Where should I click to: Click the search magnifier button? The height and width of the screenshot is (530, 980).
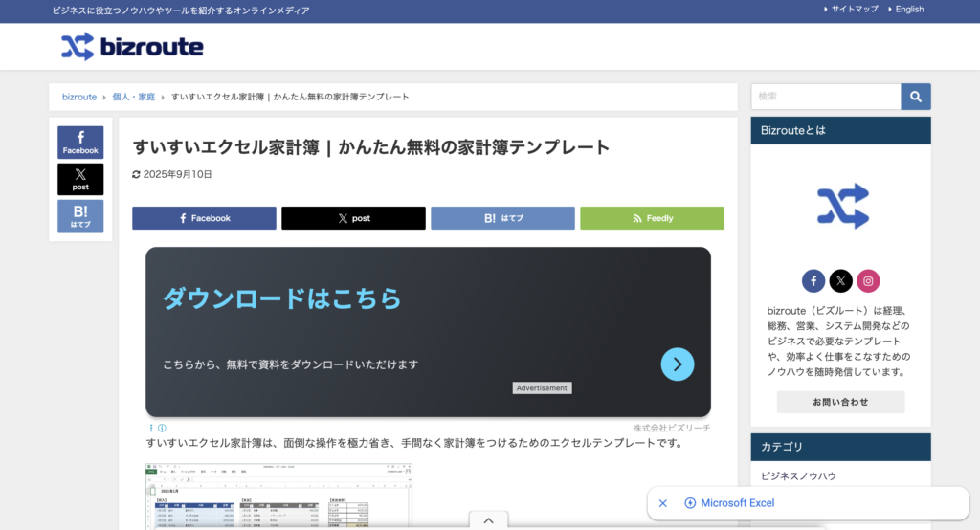tap(916, 97)
